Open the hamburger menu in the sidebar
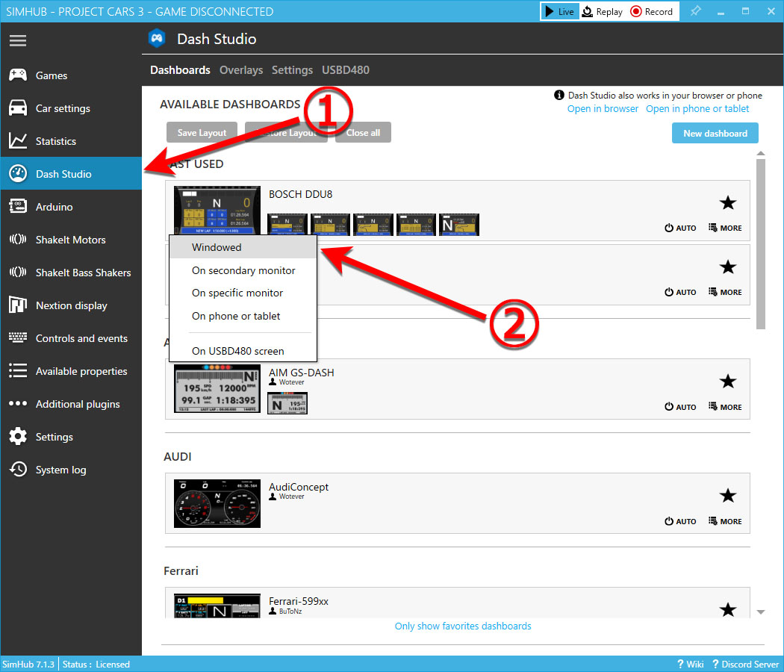784x672 pixels. (17, 40)
